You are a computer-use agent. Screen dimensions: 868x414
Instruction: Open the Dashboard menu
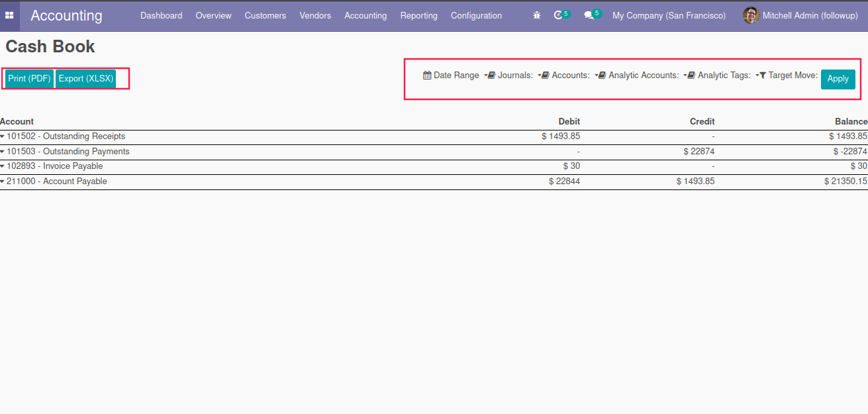pyautogui.click(x=162, y=15)
